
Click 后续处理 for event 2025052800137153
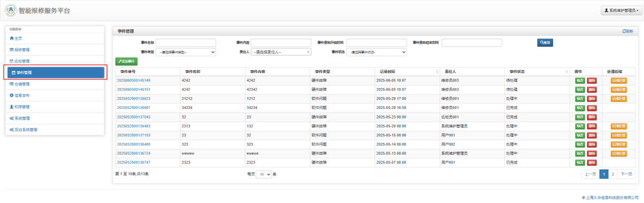[x=619, y=135]
